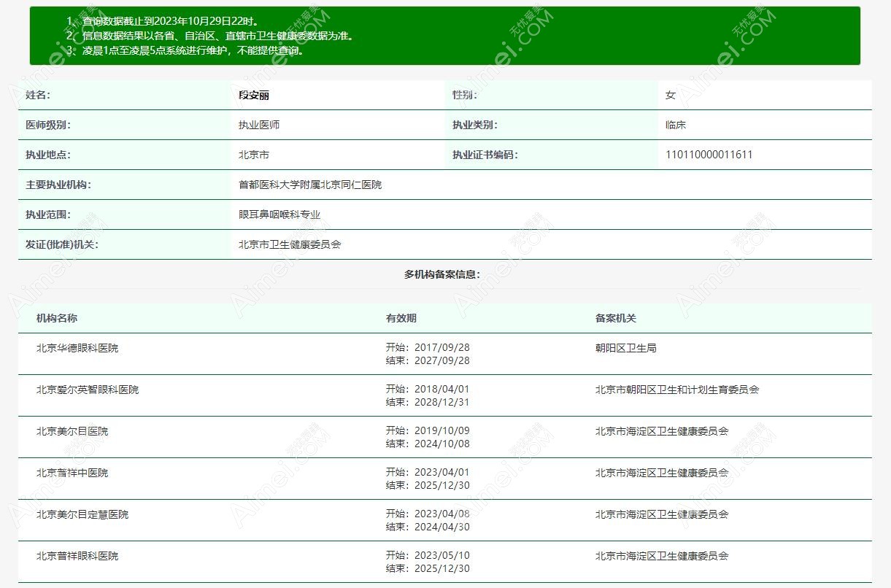Click 北京美尔目医院 row's 海淀区卫生健康委员会
This screenshot has width=891, height=588.
tap(662, 431)
